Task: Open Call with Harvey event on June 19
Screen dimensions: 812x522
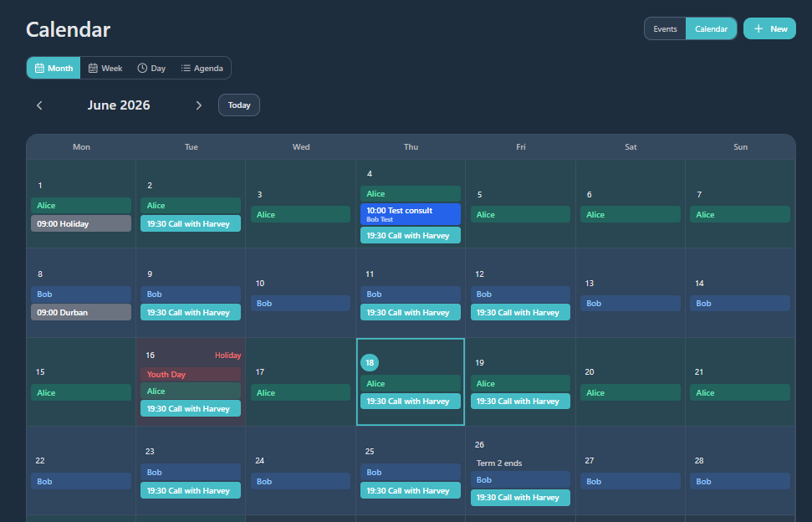Action: point(520,401)
